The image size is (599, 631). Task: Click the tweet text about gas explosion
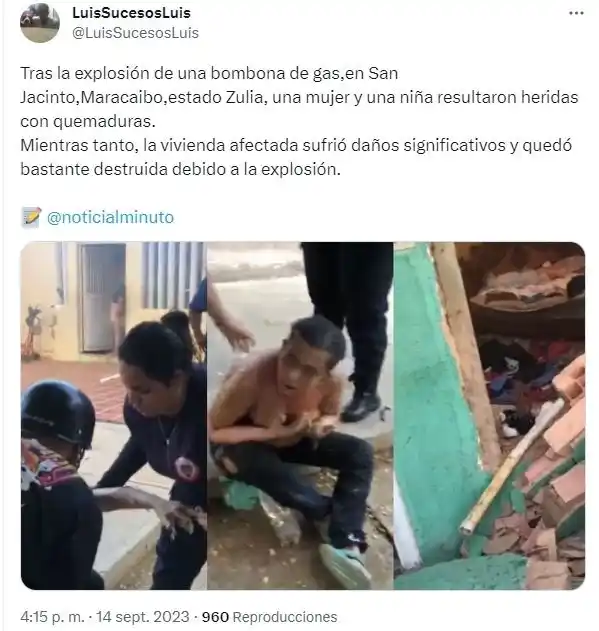[299, 97]
